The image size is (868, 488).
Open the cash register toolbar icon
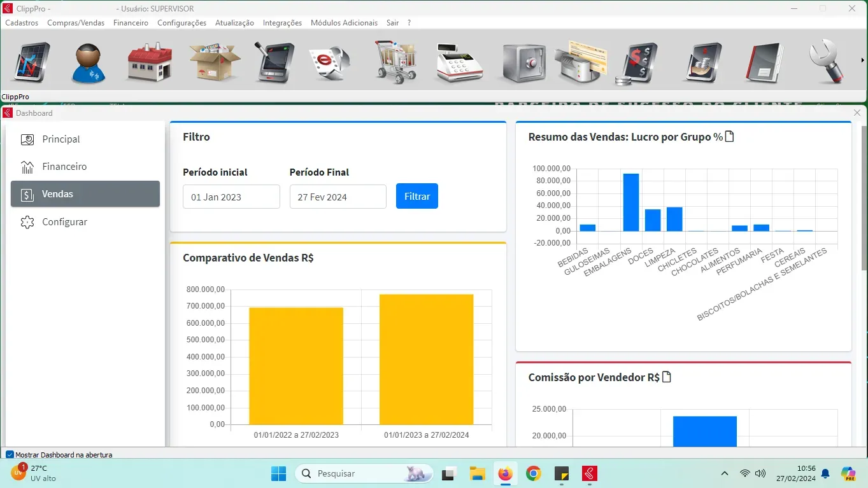(x=459, y=62)
